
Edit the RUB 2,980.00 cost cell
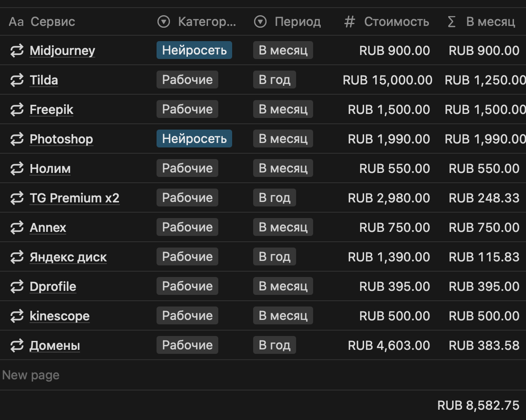[389, 198]
